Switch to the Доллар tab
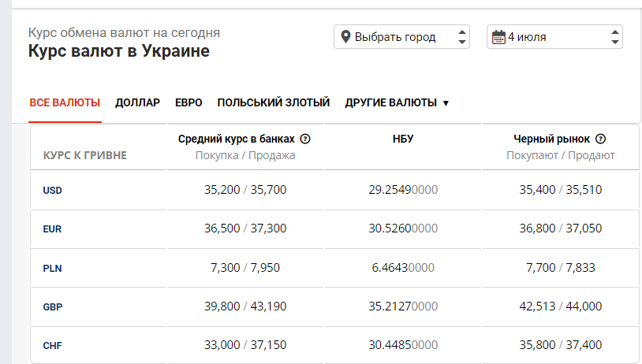The height and width of the screenshot is (364, 642). point(137,102)
